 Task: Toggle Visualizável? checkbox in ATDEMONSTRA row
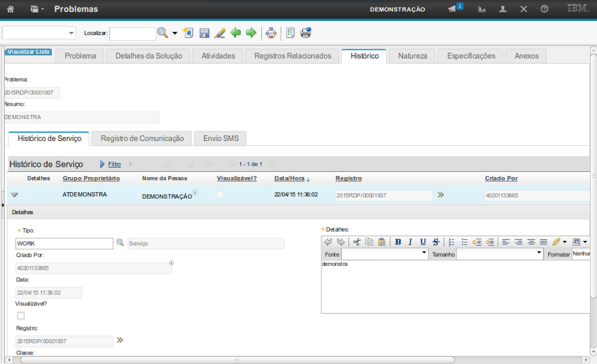click(x=220, y=195)
